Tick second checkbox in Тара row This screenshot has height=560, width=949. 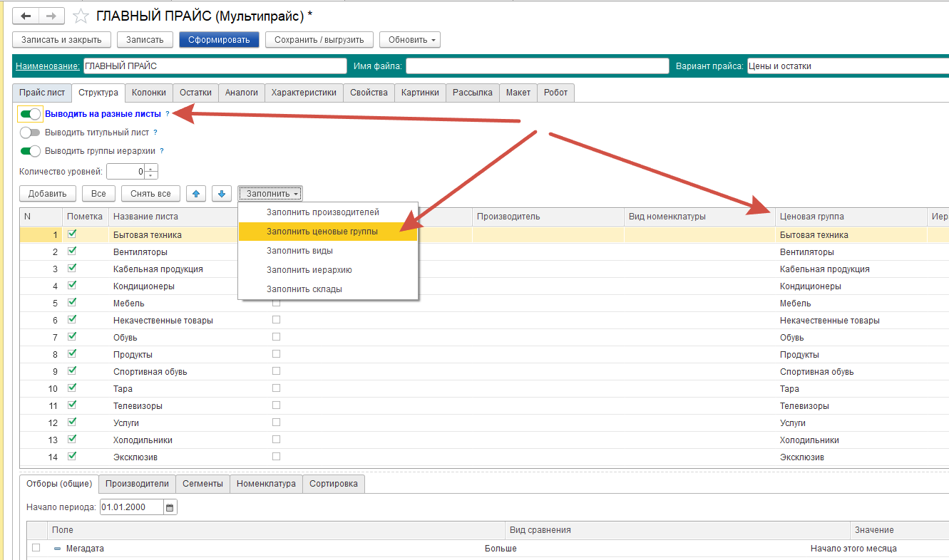(276, 388)
